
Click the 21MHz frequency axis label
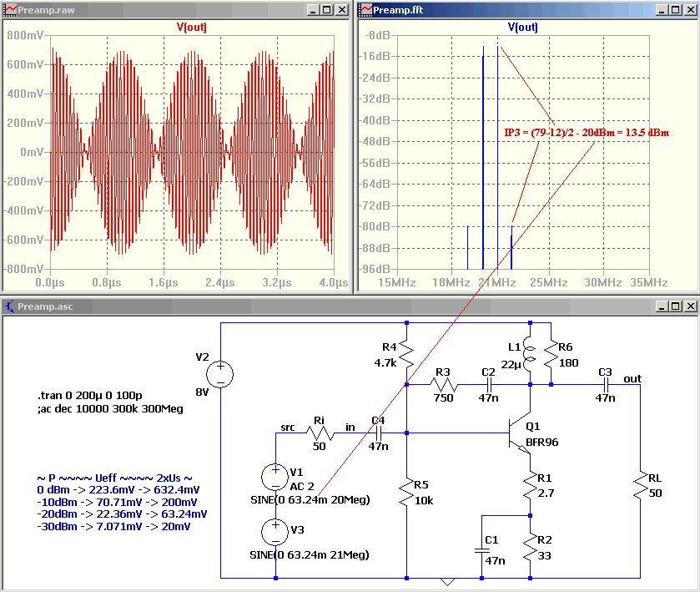point(497,282)
